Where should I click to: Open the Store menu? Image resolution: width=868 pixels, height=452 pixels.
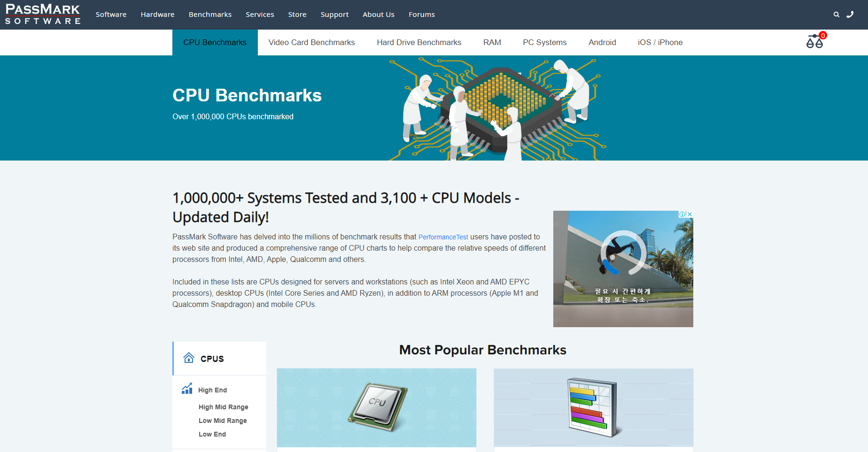point(297,15)
